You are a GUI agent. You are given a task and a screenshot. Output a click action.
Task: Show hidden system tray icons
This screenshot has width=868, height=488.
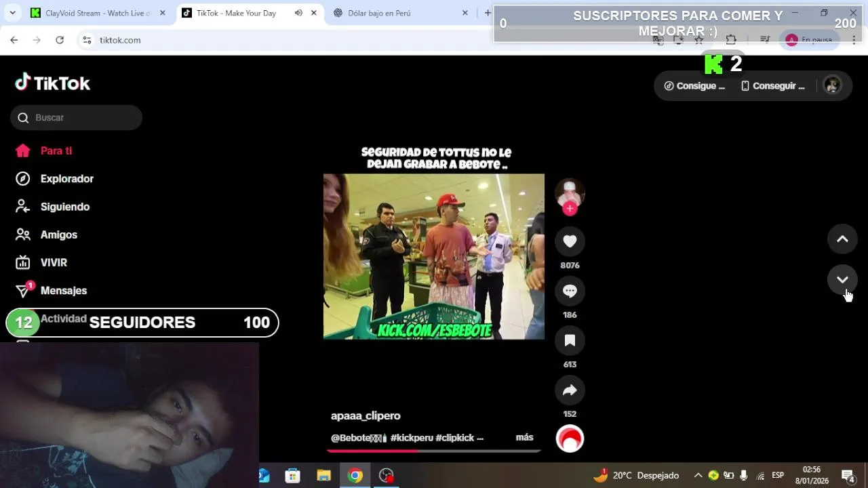pos(698,475)
